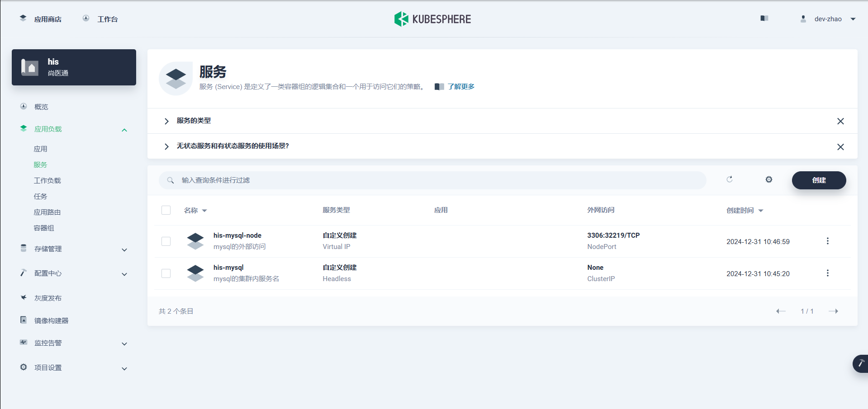Click the 镜像构建器 icon
Screen dimensions: 868x409
coord(24,320)
